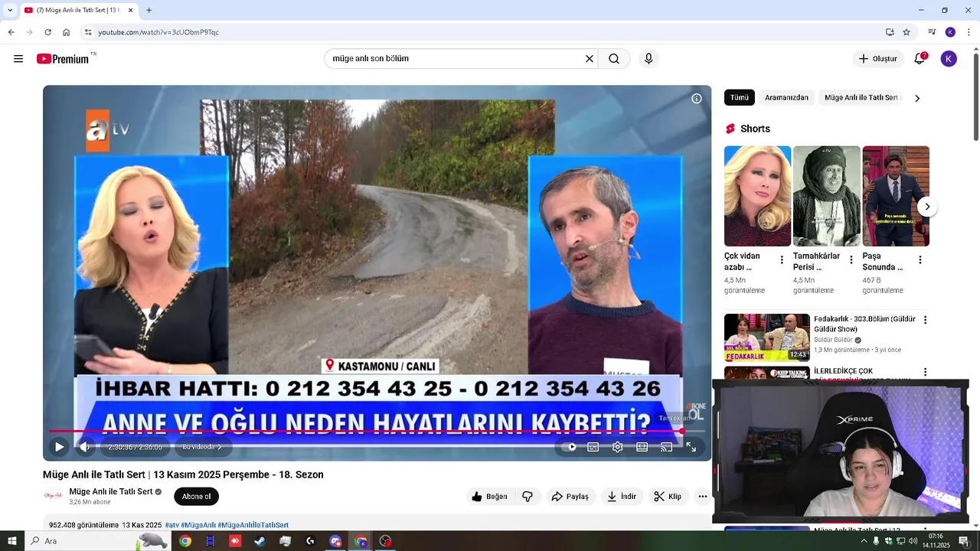The width and height of the screenshot is (980, 551).
Task: Open the Oluştur create button
Action: 878,59
